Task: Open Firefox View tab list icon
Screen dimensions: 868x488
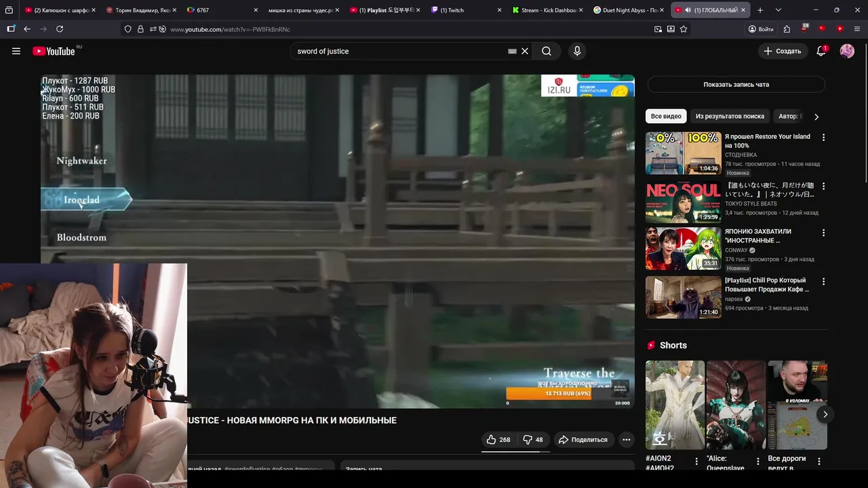Action: pyautogui.click(x=9, y=10)
